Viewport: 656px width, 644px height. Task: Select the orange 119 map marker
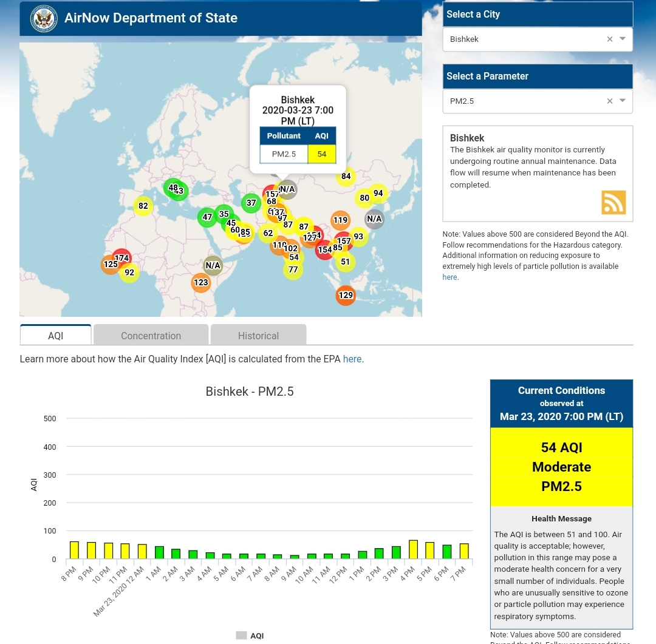click(340, 220)
